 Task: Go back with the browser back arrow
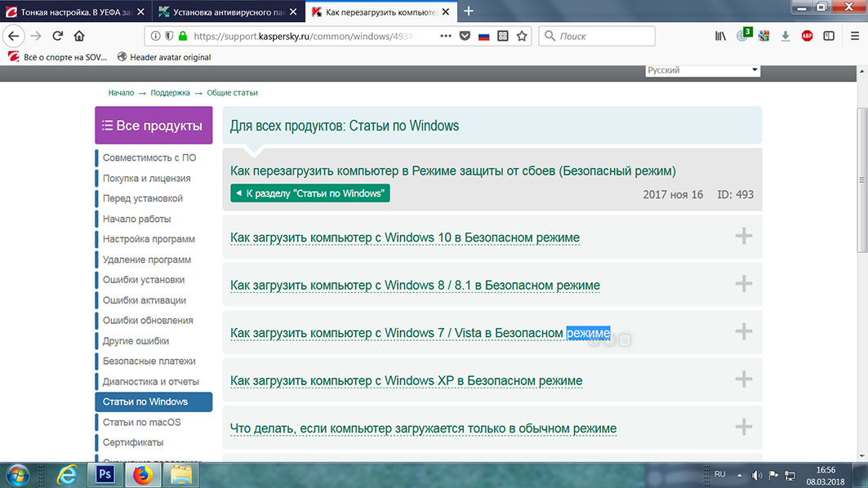pos(13,36)
